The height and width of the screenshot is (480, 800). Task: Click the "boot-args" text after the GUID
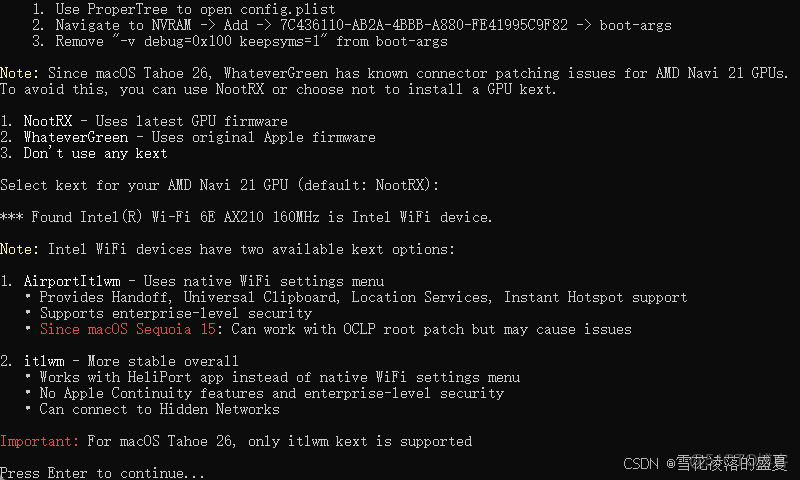(635, 25)
